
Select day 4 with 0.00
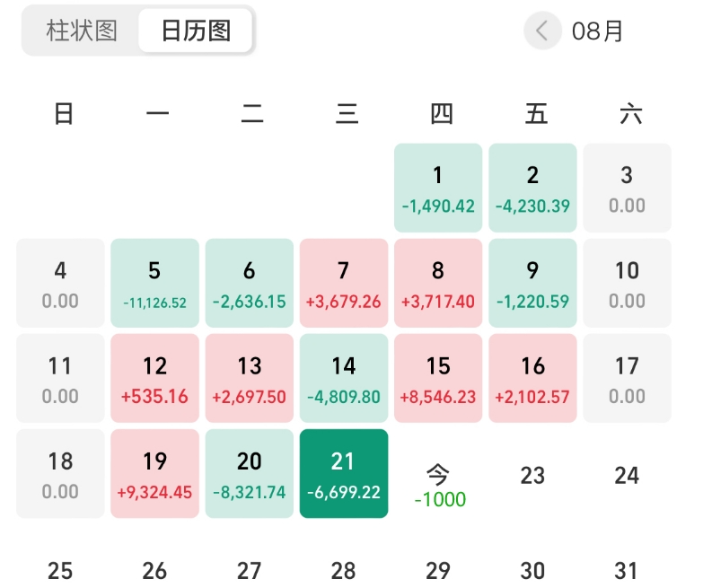tap(60, 283)
